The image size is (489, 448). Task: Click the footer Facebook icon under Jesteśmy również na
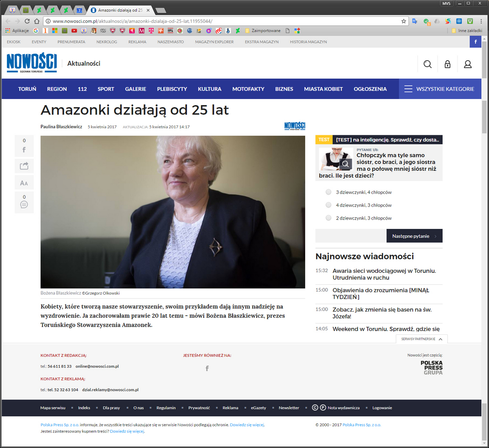[x=207, y=368]
